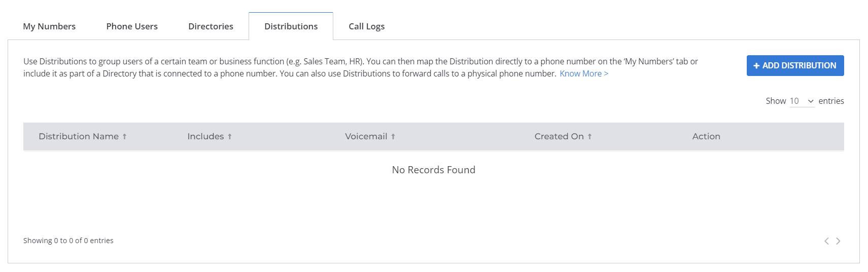Click the Distribution Name column header text

click(79, 137)
